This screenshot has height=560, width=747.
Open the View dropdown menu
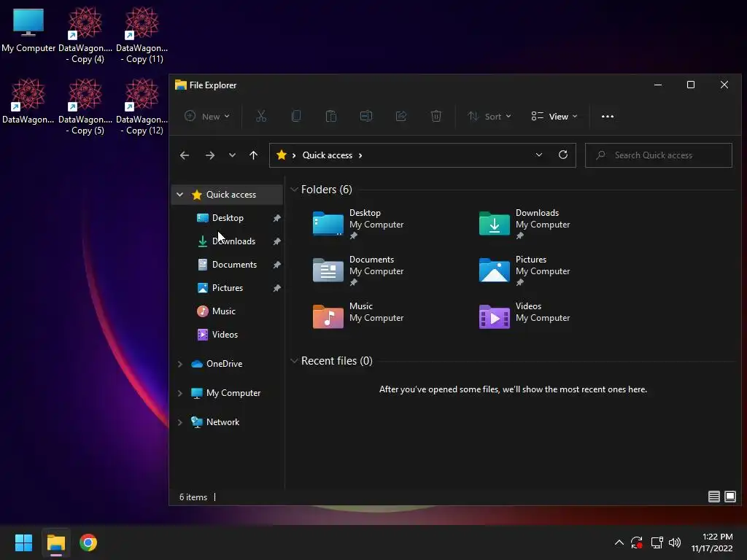(x=554, y=116)
